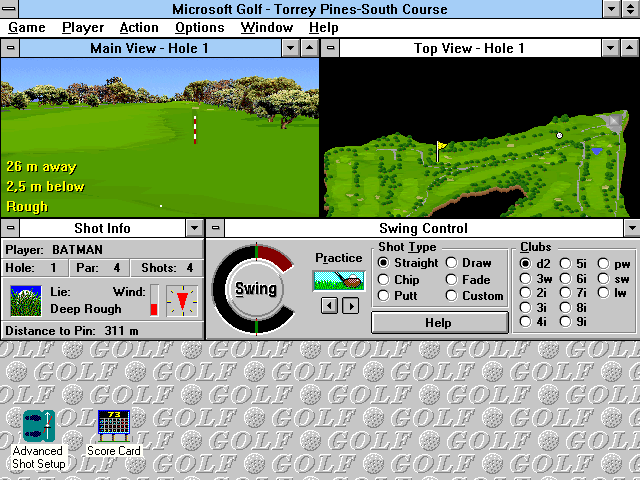Click the "Player: BATMAN" text

click(54, 249)
